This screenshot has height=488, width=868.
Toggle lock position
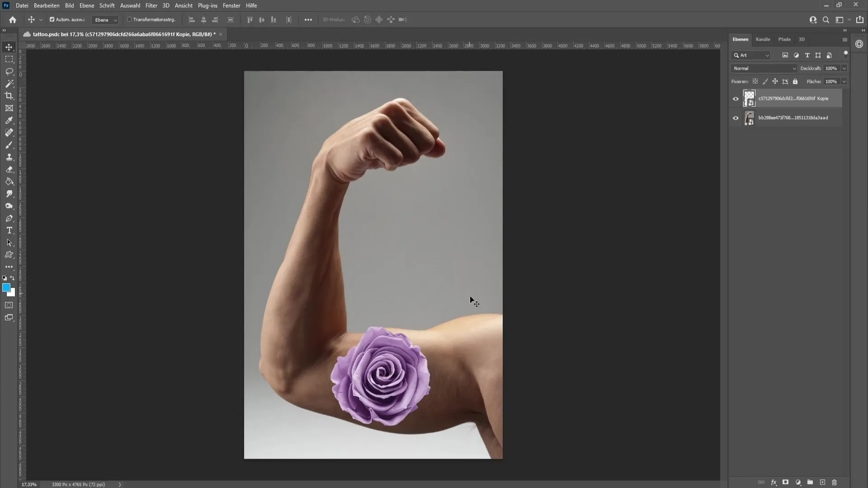775,81
